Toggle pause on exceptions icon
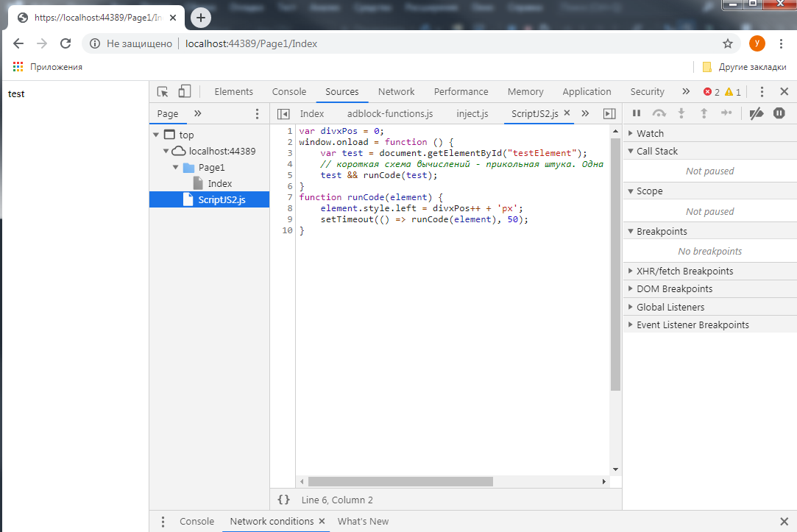The width and height of the screenshot is (797, 532). point(779,113)
